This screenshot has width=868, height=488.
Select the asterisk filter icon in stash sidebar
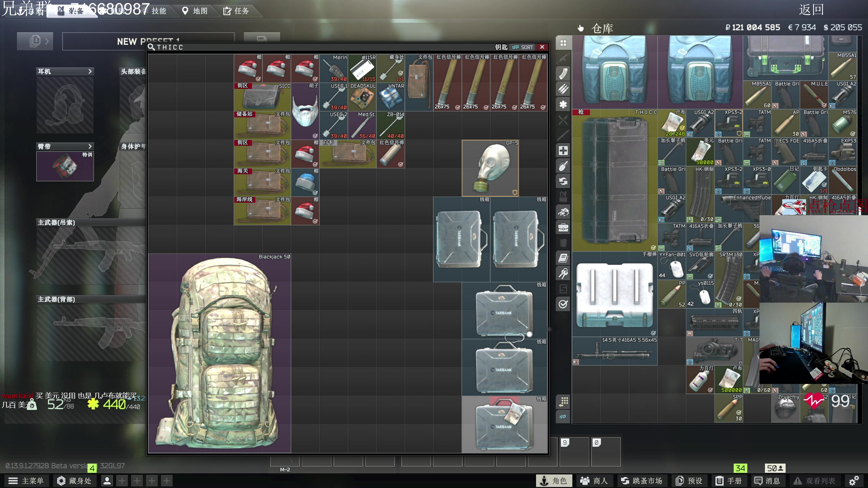pos(563,104)
